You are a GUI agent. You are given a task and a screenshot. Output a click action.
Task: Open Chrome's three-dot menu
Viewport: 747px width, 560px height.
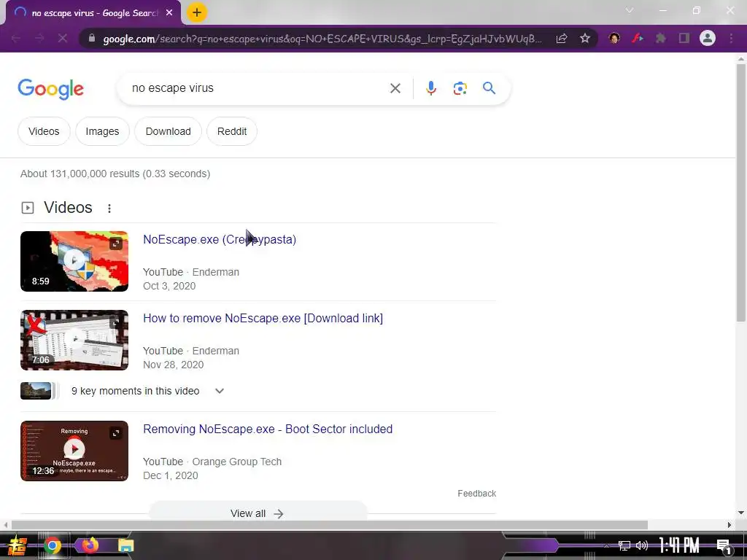(731, 38)
